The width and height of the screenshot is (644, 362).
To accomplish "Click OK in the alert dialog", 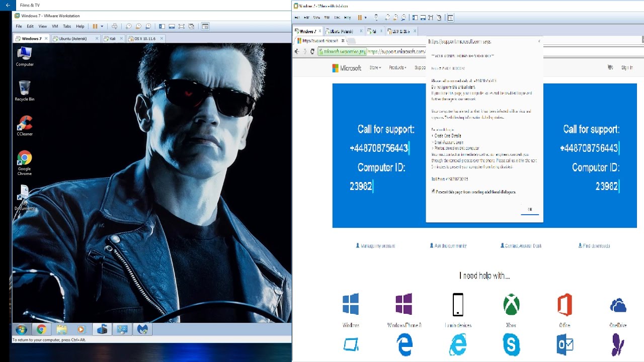I will pos(530,210).
